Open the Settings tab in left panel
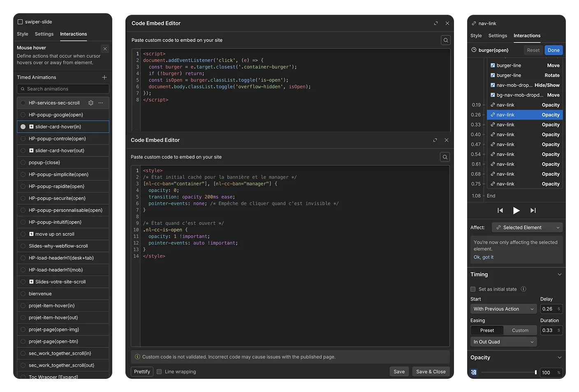This screenshot has height=392, width=579. tap(44, 34)
